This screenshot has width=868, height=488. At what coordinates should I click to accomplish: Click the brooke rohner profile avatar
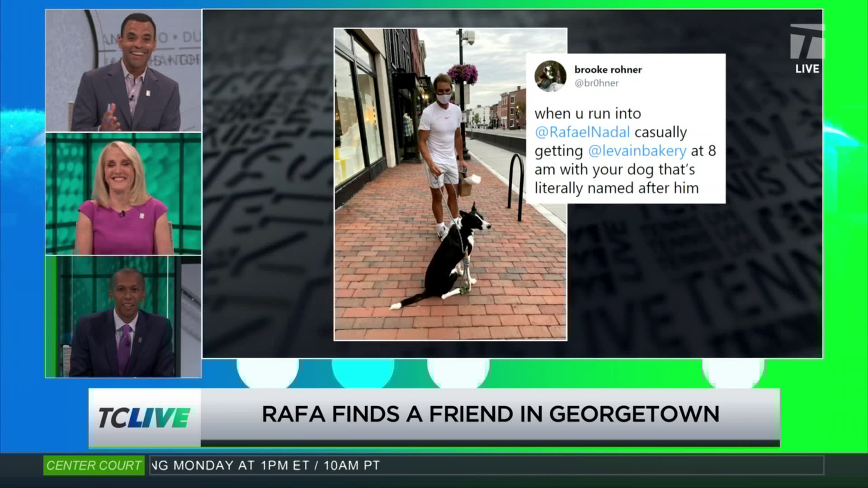coord(550,76)
